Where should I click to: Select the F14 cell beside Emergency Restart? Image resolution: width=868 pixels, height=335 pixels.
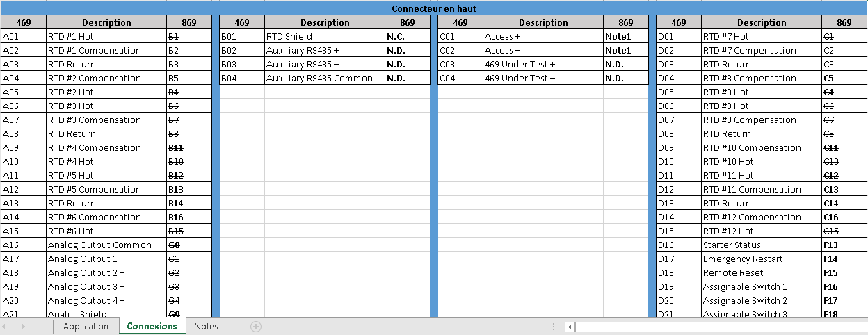click(844, 259)
